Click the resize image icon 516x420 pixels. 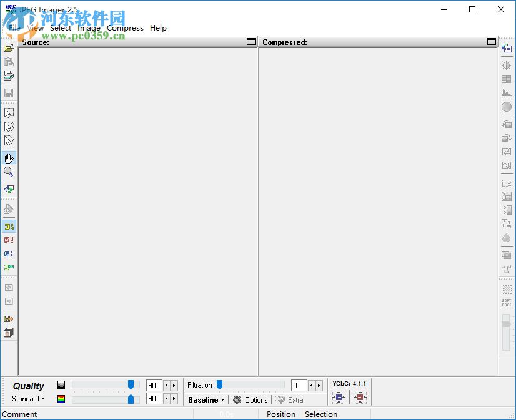(507, 197)
